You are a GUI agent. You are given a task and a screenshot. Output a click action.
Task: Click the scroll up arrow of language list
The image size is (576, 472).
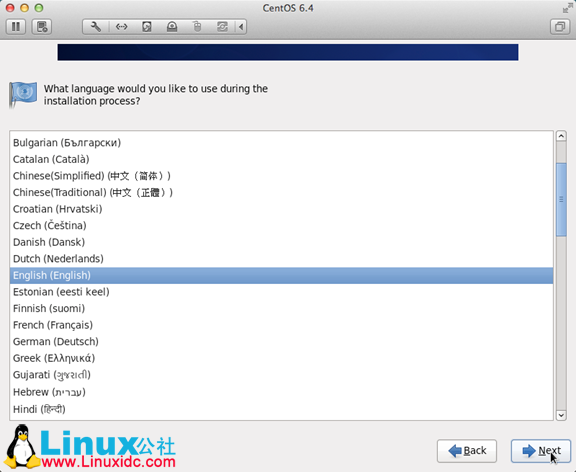[x=561, y=136]
